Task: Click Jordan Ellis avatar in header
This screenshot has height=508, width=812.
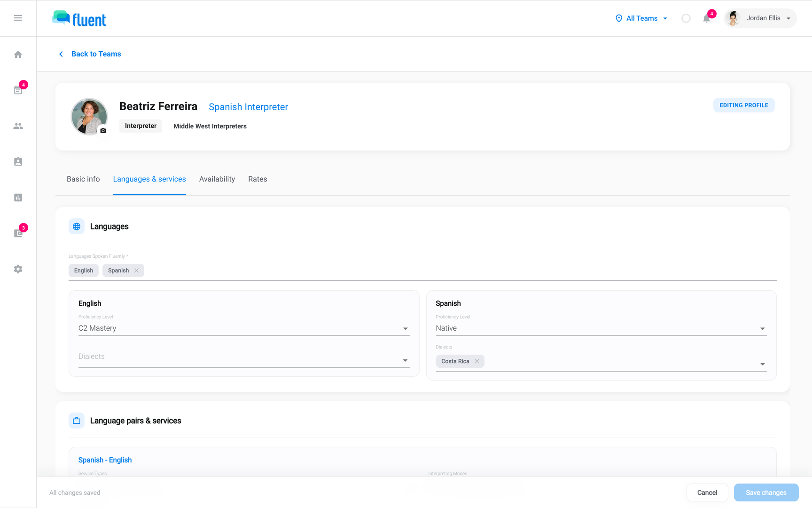Action: click(x=733, y=18)
